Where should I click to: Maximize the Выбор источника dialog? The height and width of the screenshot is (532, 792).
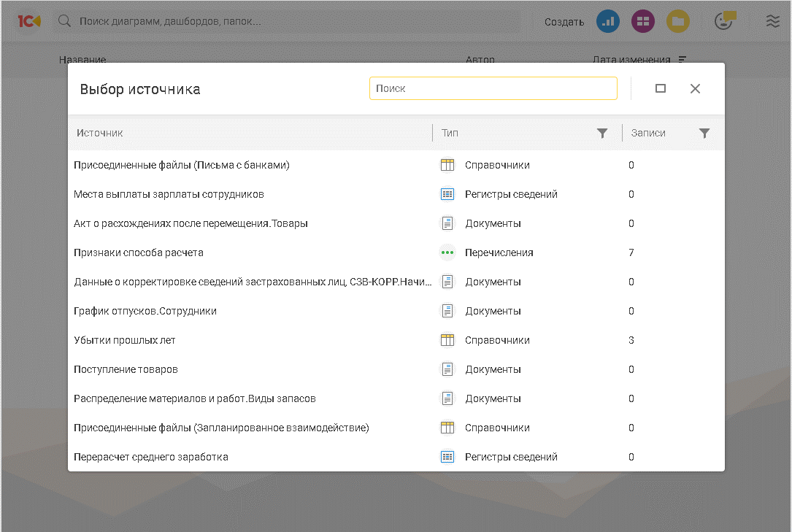(x=661, y=88)
